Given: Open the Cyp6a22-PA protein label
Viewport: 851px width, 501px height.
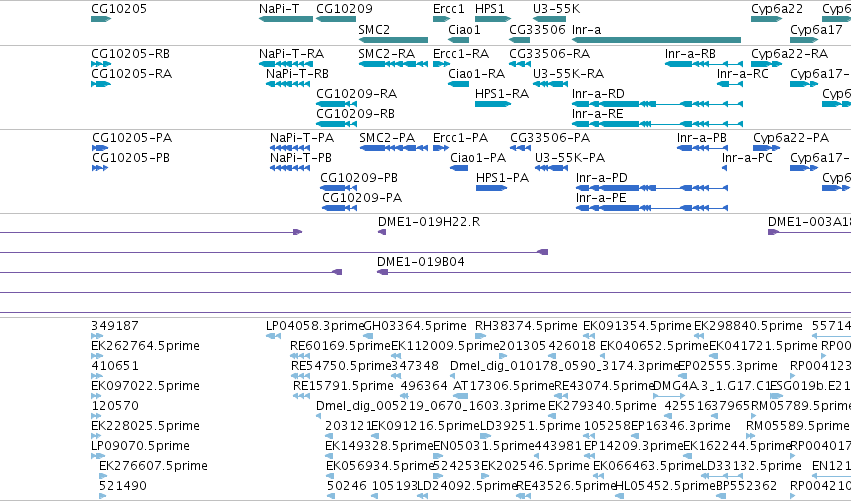Looking at the screenshot, I should [791, 138].
